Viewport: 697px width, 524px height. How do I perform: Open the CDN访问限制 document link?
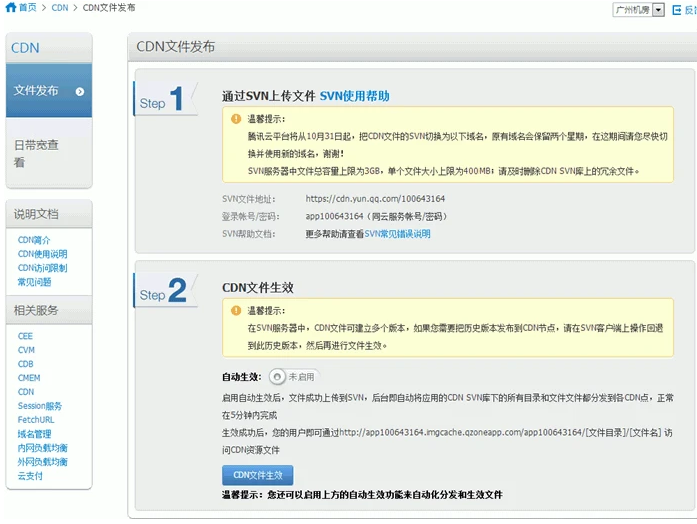pos(42,268)
